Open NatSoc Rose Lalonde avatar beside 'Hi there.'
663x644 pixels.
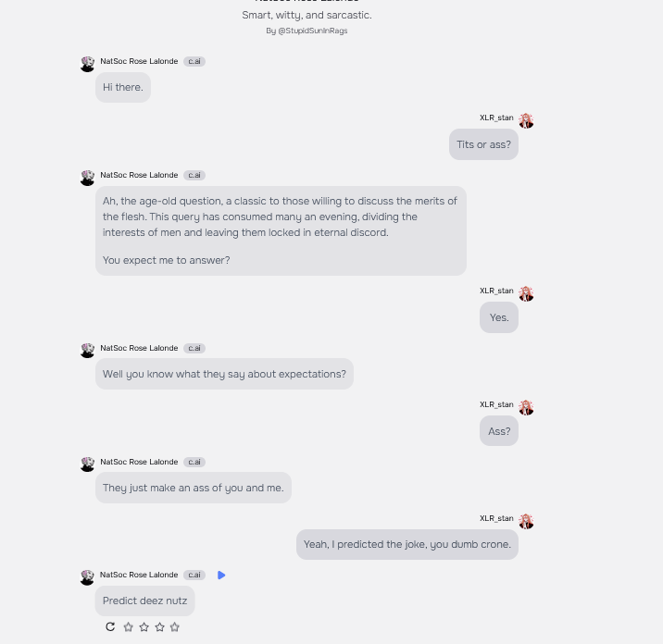[x=88, y=64]
